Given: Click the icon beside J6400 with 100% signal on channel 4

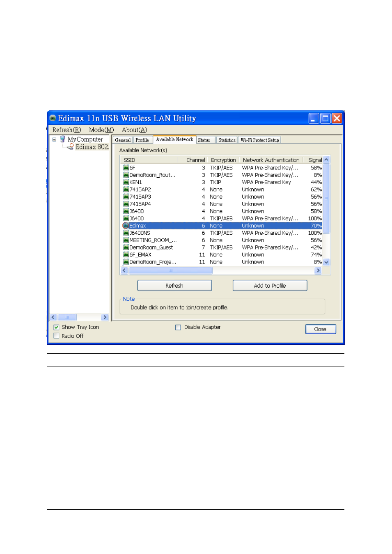Looking at the screenshot, I should click(x=126, y=219).
